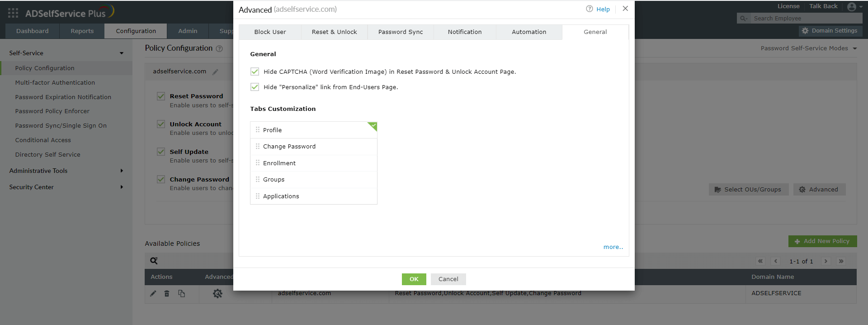The width and height of the screenshot is (868, 325).
Task: Collapse the Self-Service sidebar section
Action: pos(121,53)
